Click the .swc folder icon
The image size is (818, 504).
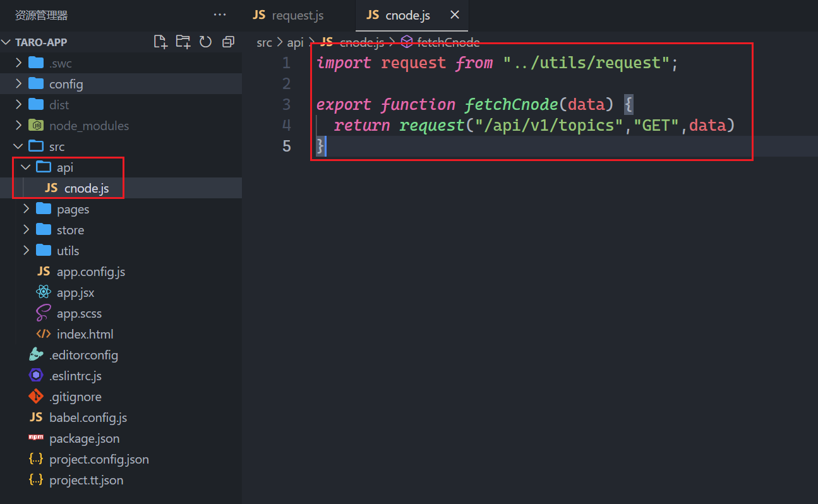click(36, 63)
